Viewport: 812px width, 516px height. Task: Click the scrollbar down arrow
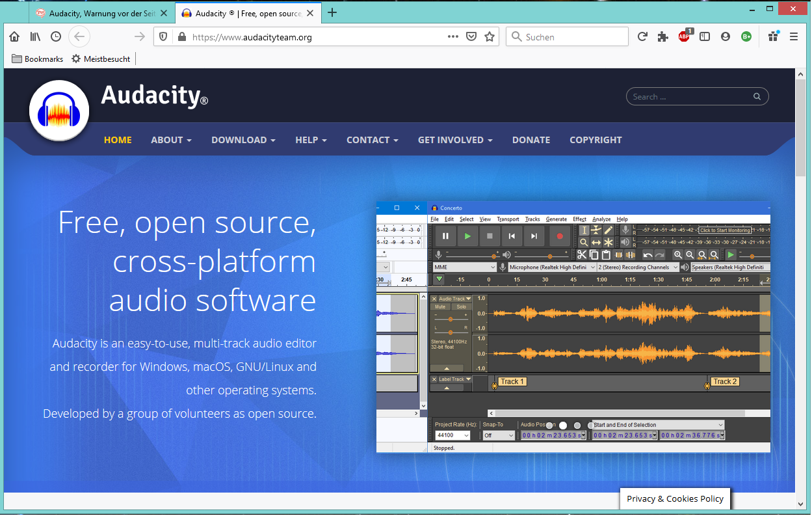800,504
